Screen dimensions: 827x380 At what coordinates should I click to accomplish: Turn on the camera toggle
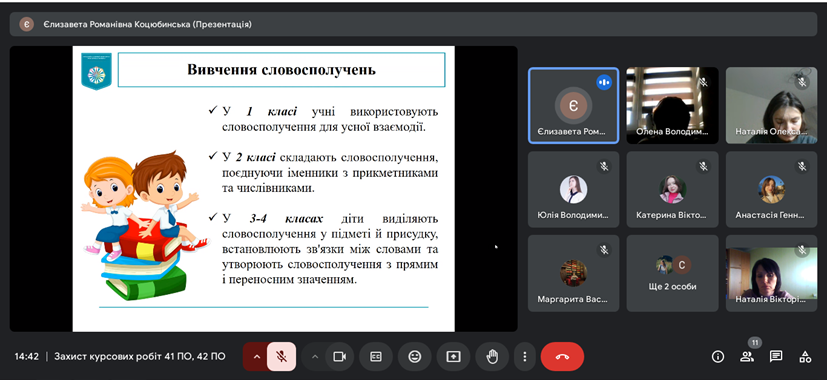[339, 357]
